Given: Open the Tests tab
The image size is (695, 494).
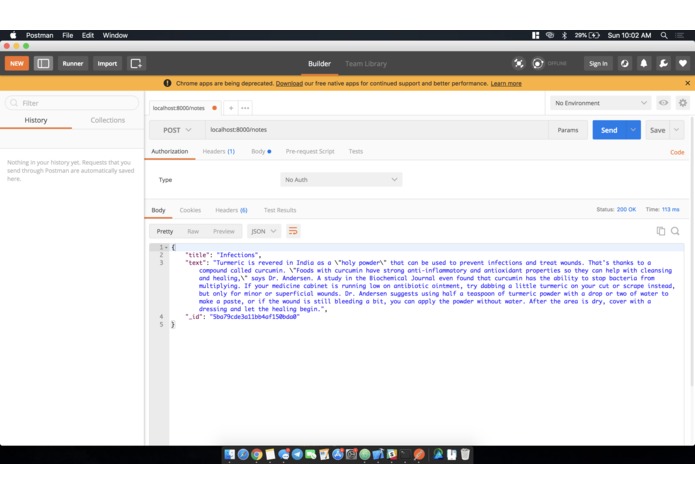Looking at the screenshot, I should [x=355, y=152].
